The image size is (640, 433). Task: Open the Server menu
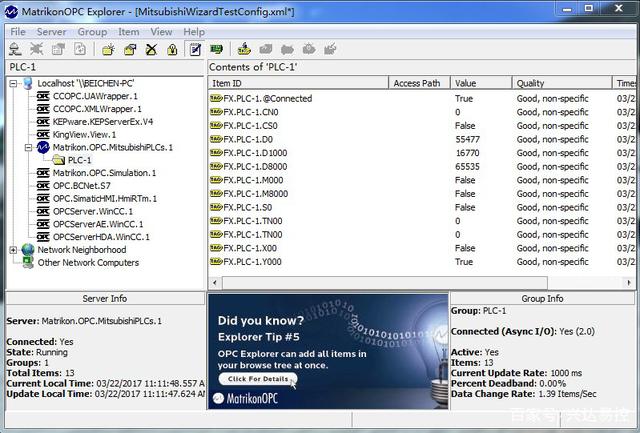coord(51,31)
